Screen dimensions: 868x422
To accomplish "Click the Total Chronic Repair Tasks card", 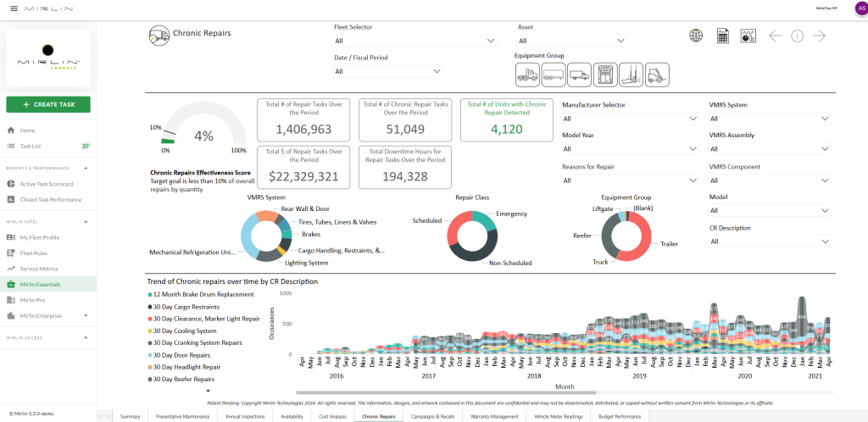I will [x=404, y=120].
